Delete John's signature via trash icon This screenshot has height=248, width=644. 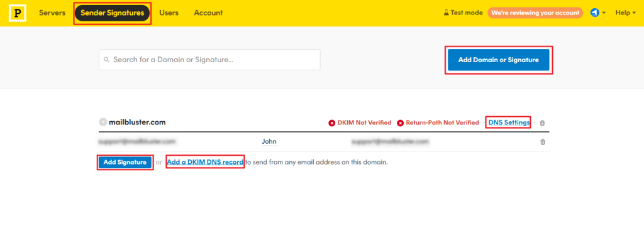(543, 142)
